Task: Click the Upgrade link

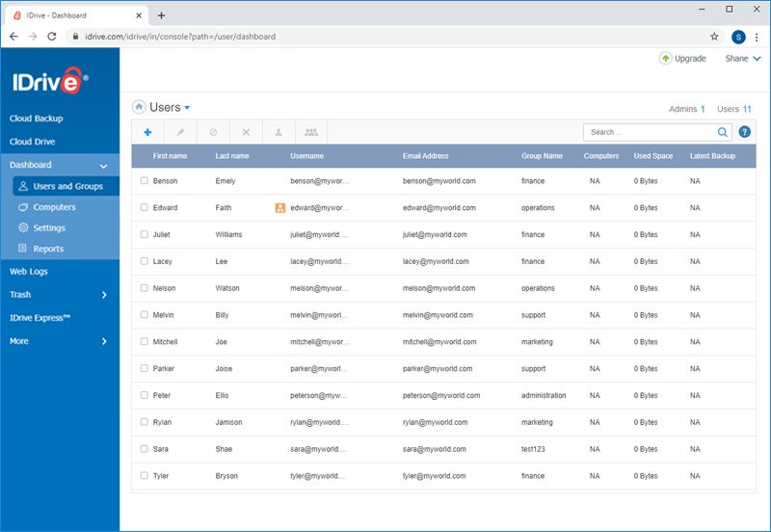Action: pyautogui.click(x=682, y=59)
